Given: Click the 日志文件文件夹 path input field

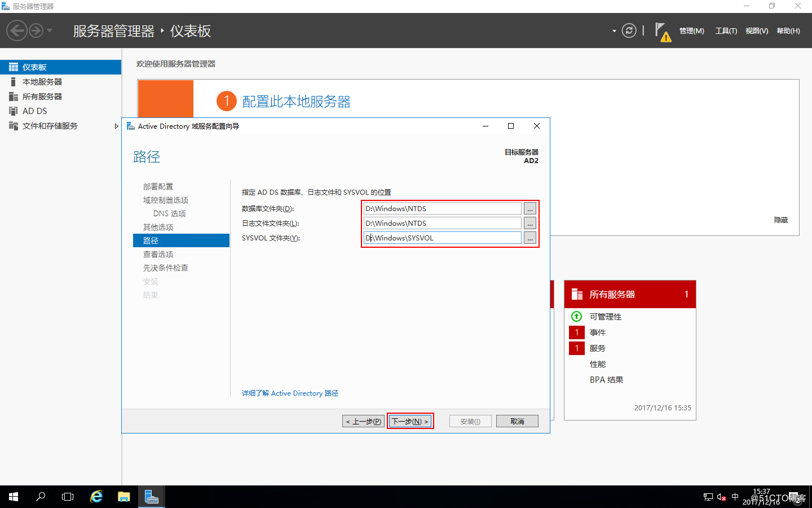Looking at the screenshot, I should [442, 223].
